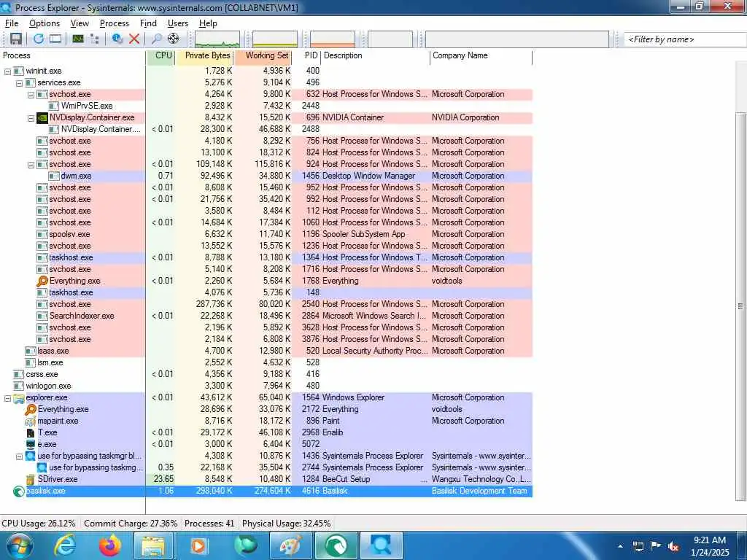
Task: Open the Find menu
Action: point(148,23)
